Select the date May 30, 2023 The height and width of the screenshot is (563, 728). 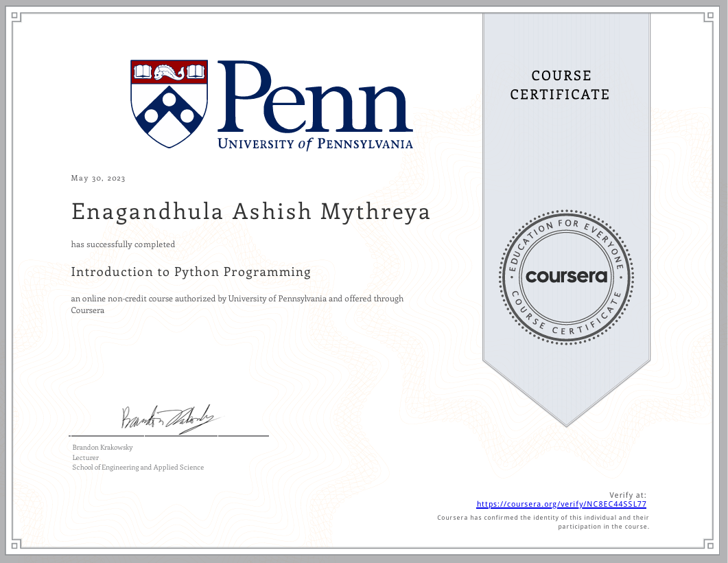(97, 178)
